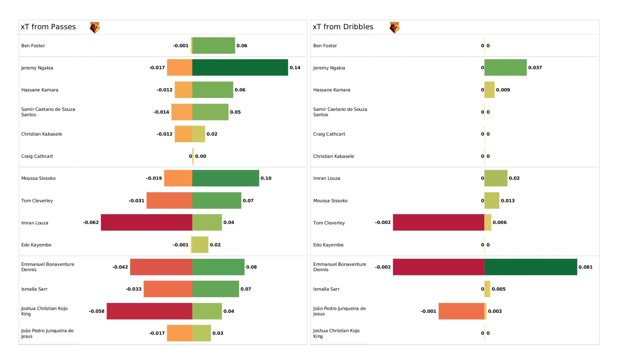Select Ben Foster name in passes panel
The height and width of the screenshot is (364, 620).
[x=33, y=46]
